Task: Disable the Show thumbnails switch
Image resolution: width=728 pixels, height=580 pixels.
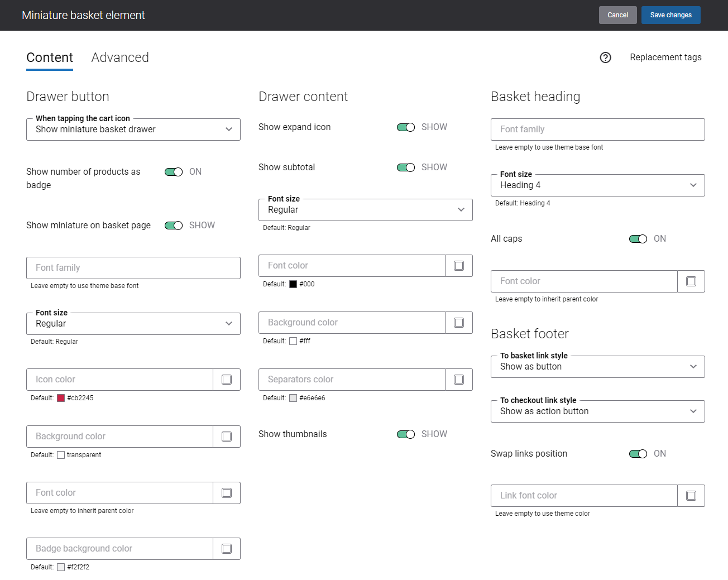Action: click(x=406, y=434)
